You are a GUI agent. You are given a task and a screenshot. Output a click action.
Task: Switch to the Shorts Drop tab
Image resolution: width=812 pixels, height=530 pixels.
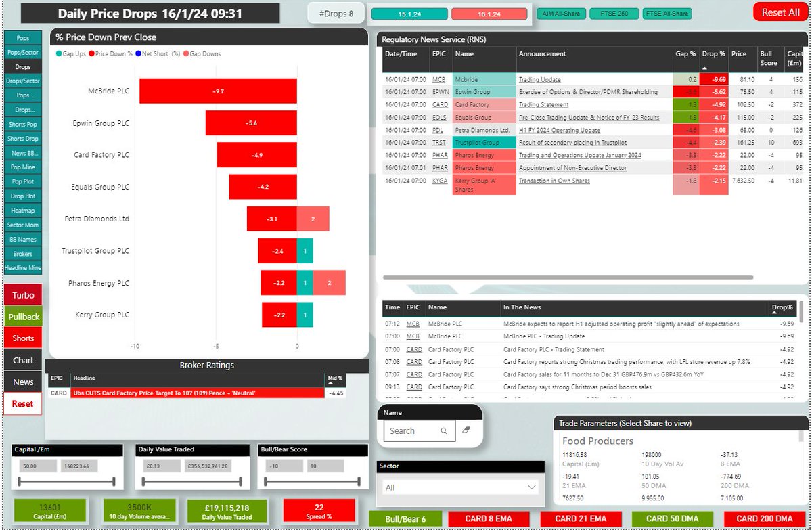(x=22, y=139)
